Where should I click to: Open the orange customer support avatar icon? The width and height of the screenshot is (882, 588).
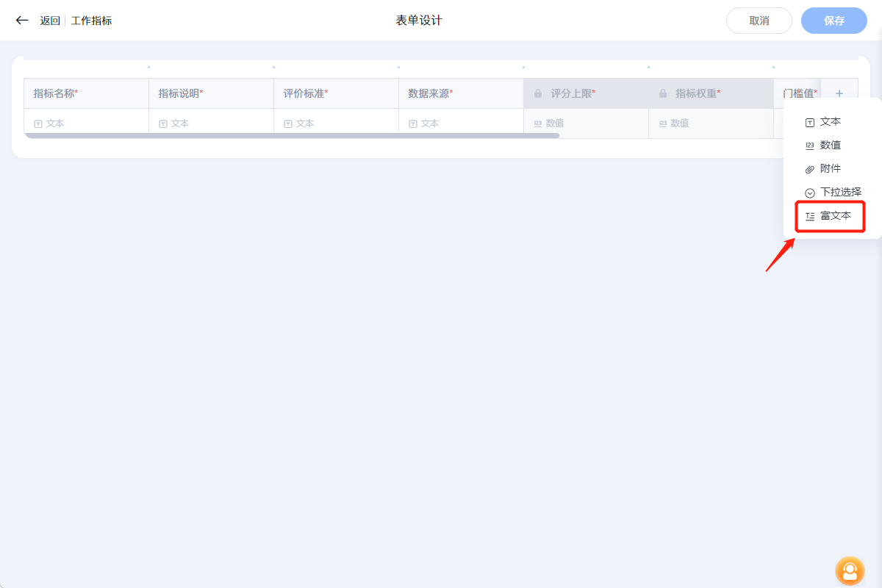(850, 571)
